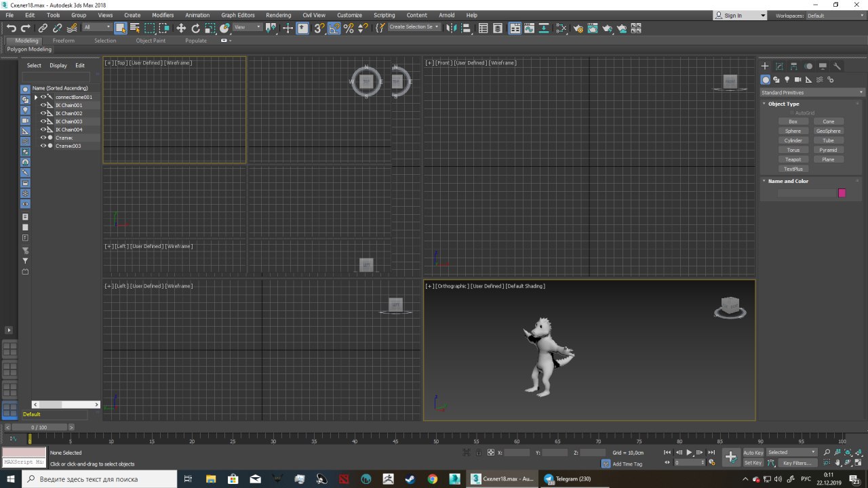This screenshot has width=868, height=488.
Task: Toggle the Angle Snap button
Action: click(x=334, y=28)
